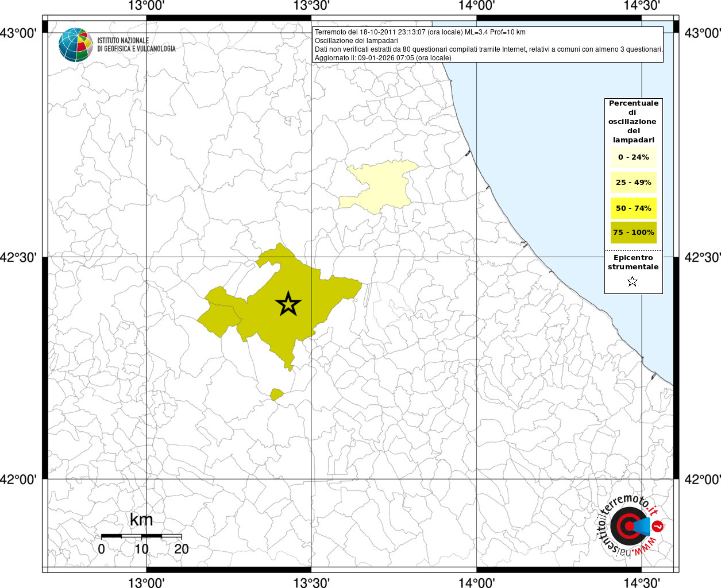Click the 'km' scale bar label
721x588 pixels.
(141, 520)
